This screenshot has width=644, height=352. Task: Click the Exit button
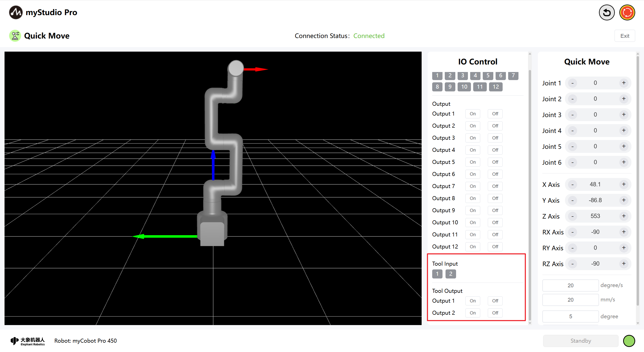click(625, 36)
